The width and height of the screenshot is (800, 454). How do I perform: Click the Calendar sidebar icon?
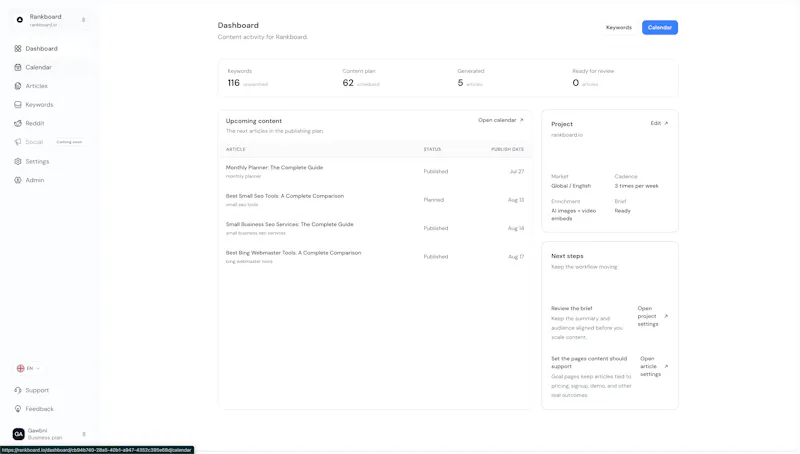pos(18,67)
